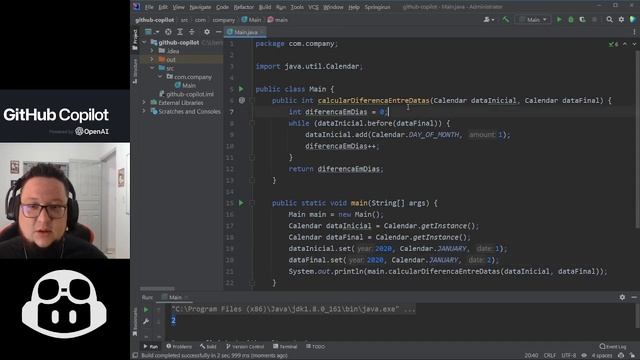Toggle the TODO tool window button
The width and height of the screenshot is (640, 360).
[x=316, y=347]
